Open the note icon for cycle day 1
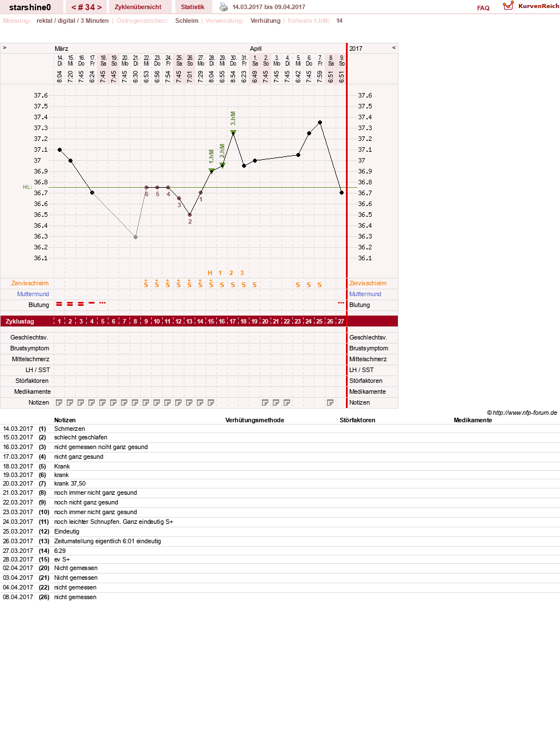 59,402
